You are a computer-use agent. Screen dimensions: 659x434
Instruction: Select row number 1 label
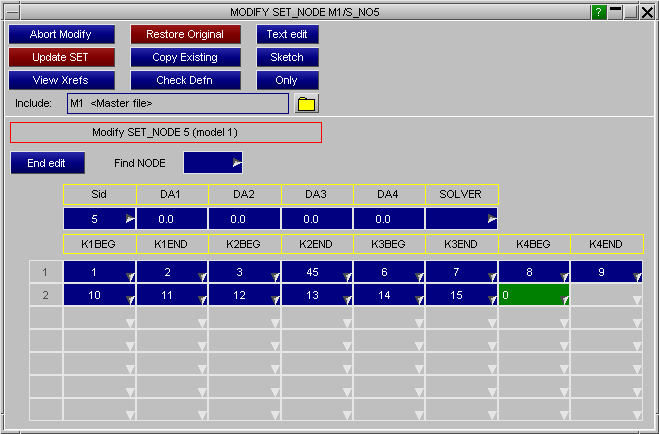[45, 272]
